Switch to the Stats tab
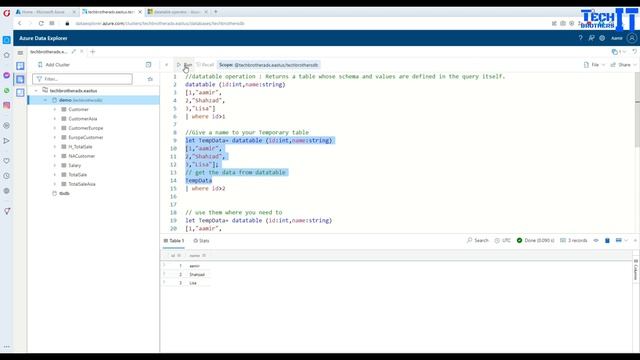This screenshot has width=640, height=360. pos(201,241)
